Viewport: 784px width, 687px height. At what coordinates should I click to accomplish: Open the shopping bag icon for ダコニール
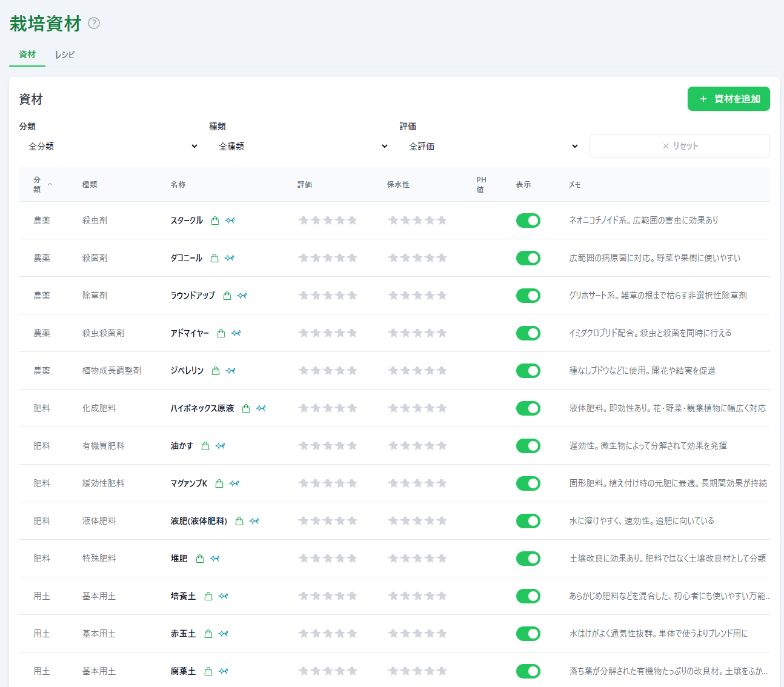[x=214, y=258]
